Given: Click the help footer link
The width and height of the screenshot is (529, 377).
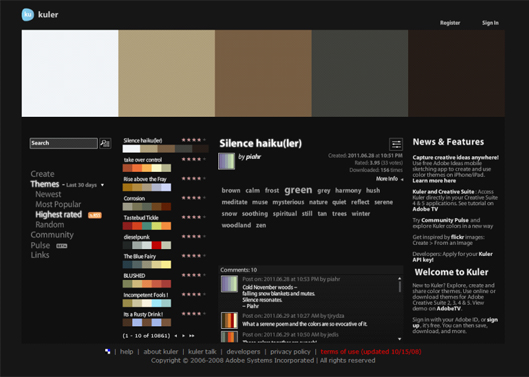Looking at the screenshot, I should coord(127,352).
